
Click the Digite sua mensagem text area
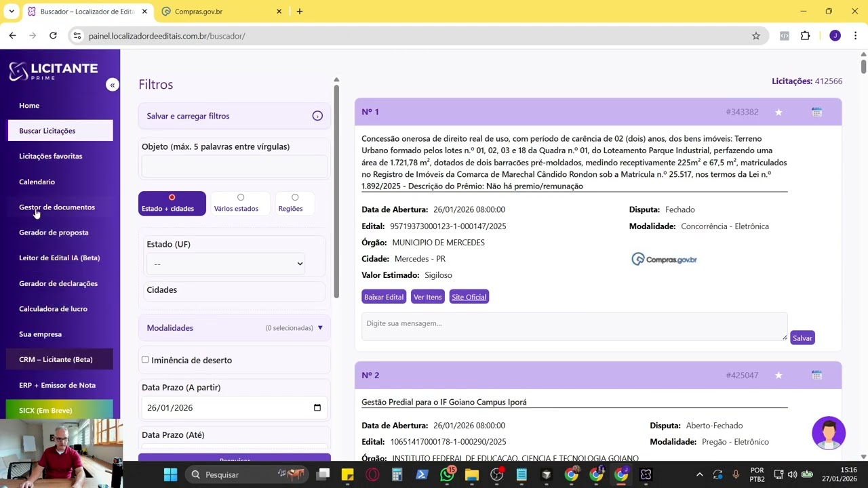click(x=574, y=326)
